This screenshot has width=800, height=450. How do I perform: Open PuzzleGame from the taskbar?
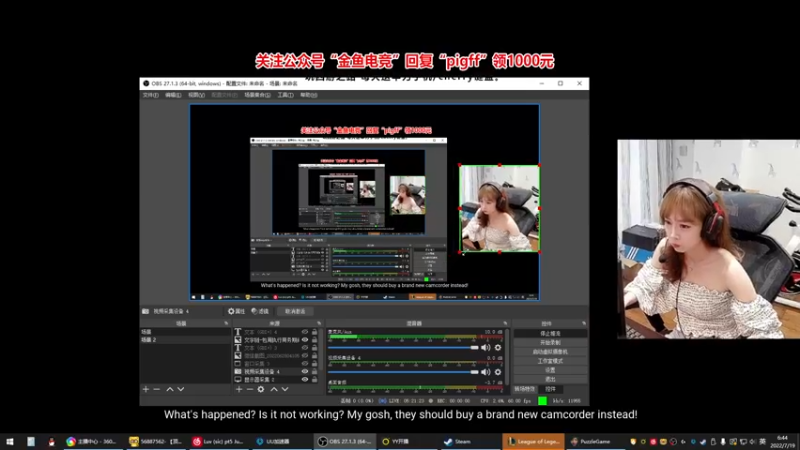(x=596, y=442)
